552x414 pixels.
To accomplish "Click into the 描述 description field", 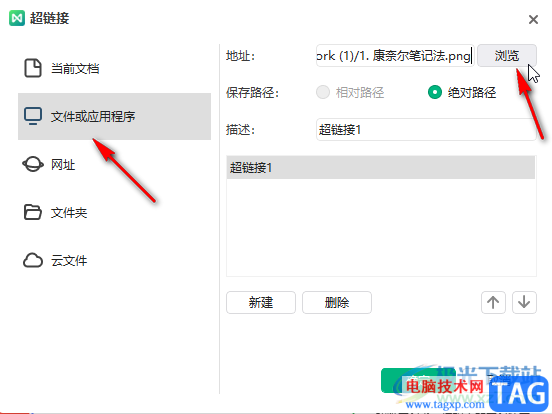I will [x=426, y=130].
